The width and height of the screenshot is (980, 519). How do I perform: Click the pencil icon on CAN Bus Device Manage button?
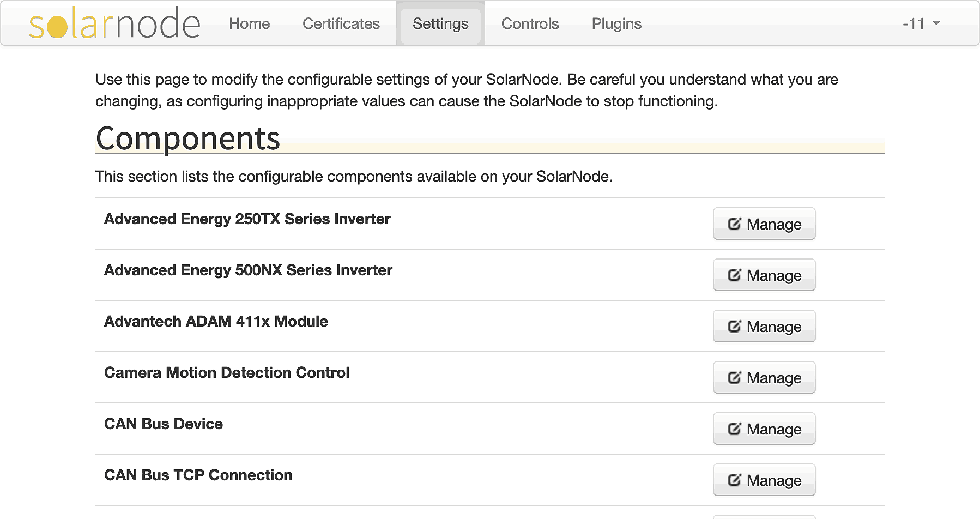[x=735, y=429]
